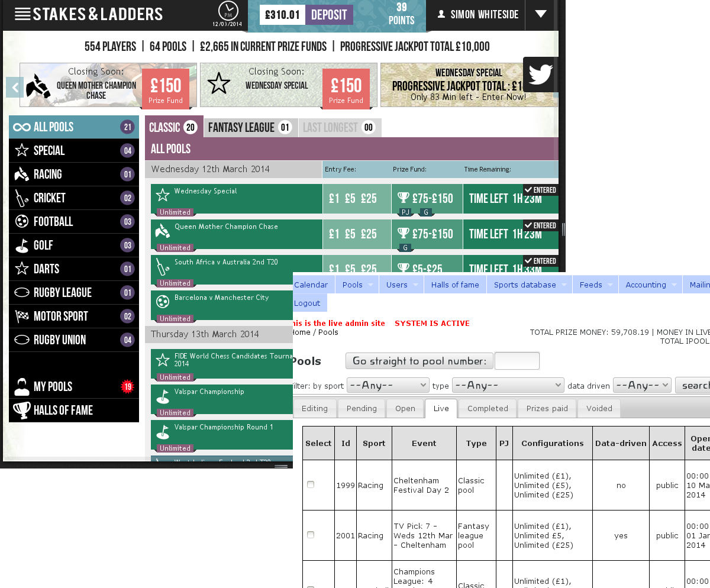The height and width of the screenshot is (588, 710).
Task: Click the 39 Points indicator
Action: click(x=401, y=14)
